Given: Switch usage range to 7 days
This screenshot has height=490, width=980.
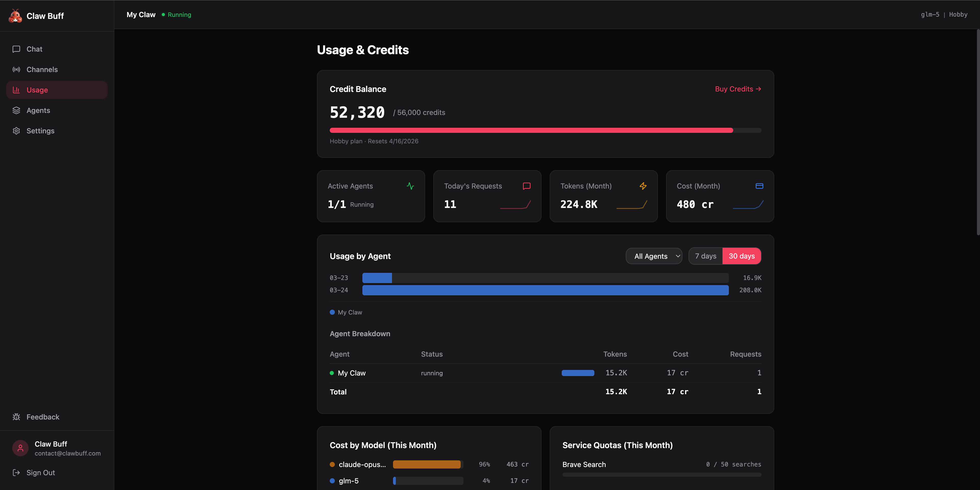Looking at the screenshot, I should (705, 256).
